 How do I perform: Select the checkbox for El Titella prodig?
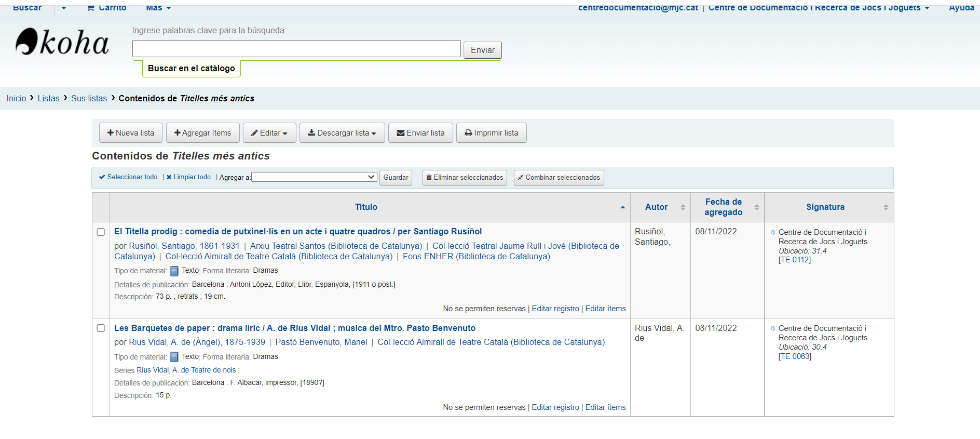click(x=101, y=232)
